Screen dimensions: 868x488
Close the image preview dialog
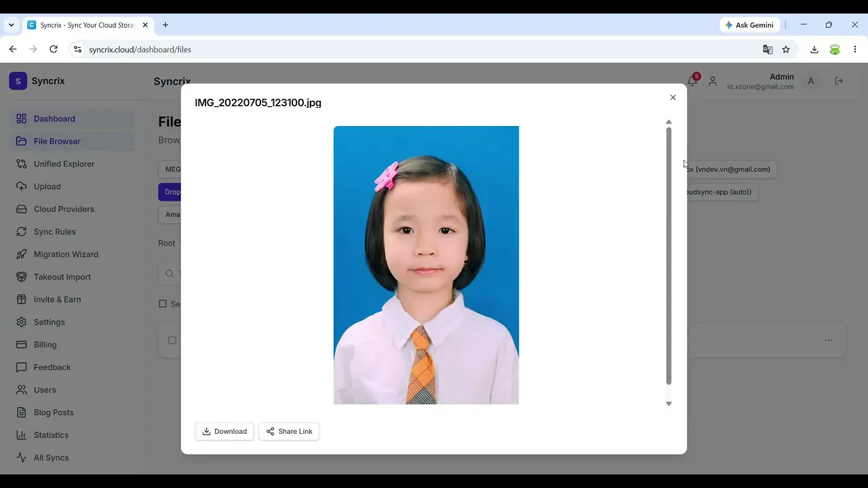point(673,98)
